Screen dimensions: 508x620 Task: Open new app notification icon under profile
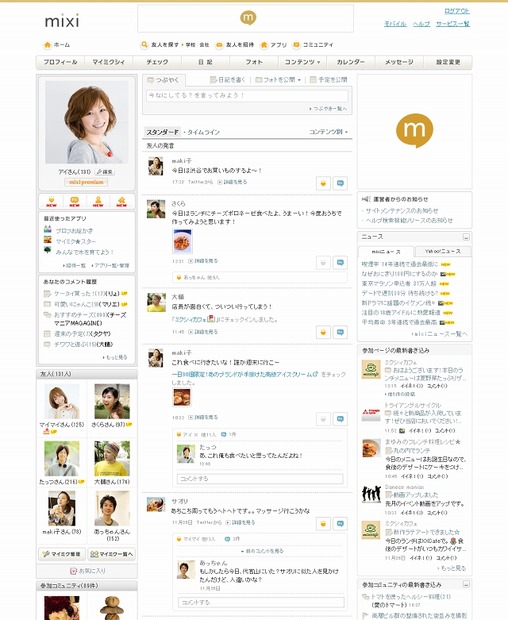(x=121, y=201)
